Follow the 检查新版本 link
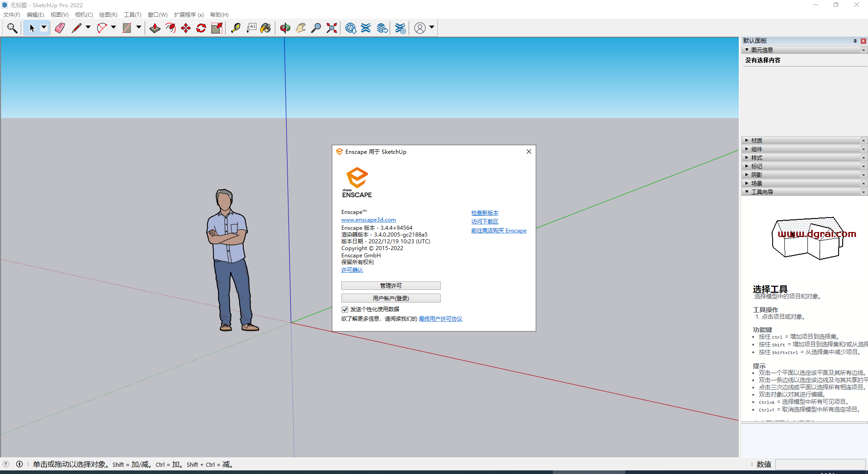 point(485,213)
